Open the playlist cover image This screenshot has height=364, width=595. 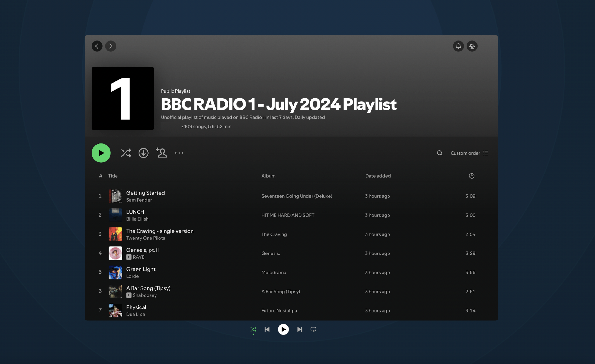(123, 98)
